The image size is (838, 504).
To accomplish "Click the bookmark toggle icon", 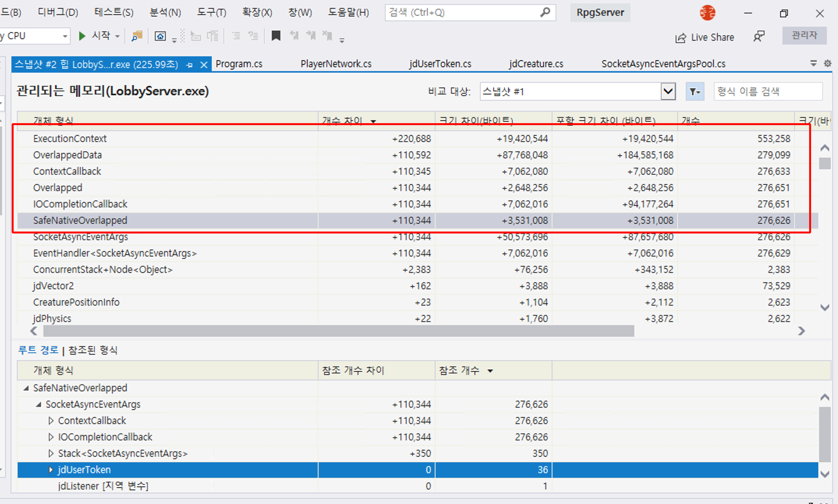I will tap(276, 36).
